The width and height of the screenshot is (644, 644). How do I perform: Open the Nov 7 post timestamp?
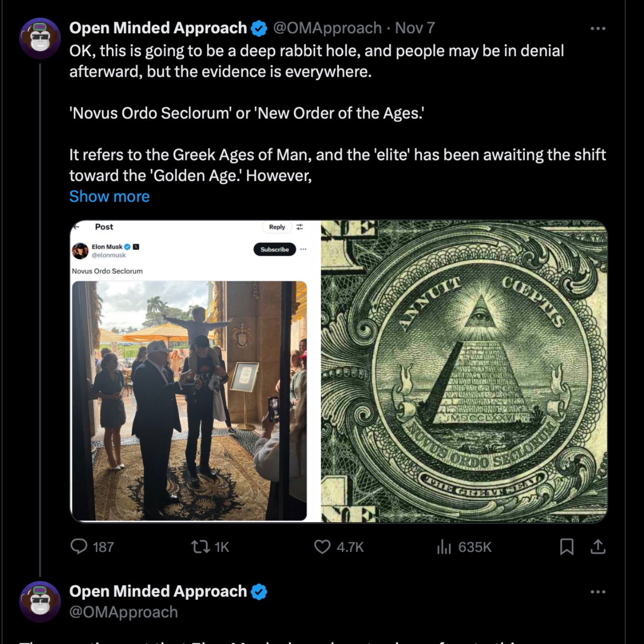click(x=414, y=28)
